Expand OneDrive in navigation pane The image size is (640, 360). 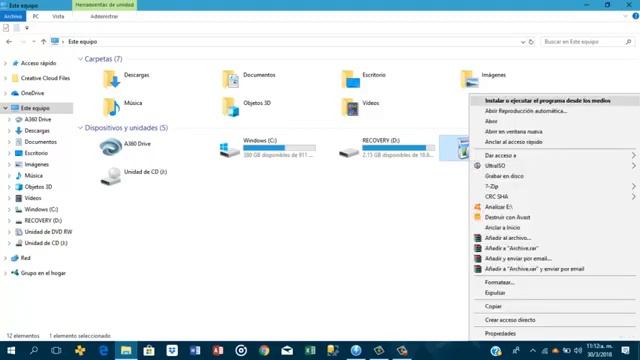click(x=5, y=93)
